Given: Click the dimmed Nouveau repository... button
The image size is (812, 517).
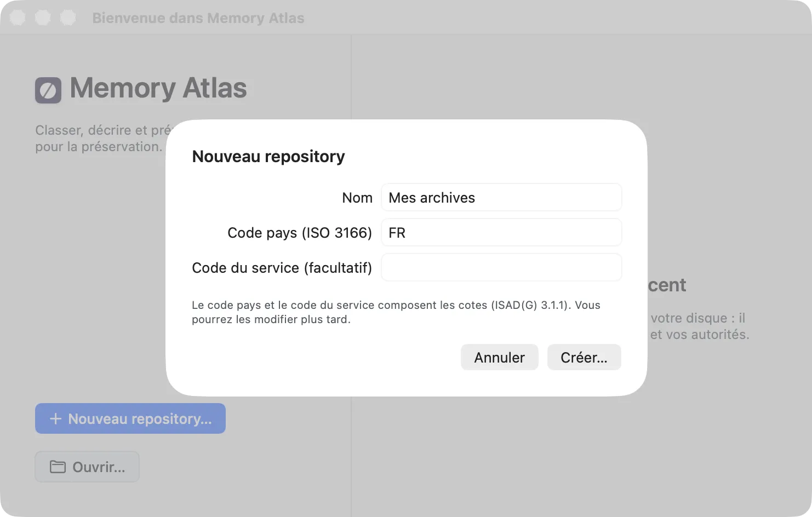Looking at the screenshot, I should point(130,418).
